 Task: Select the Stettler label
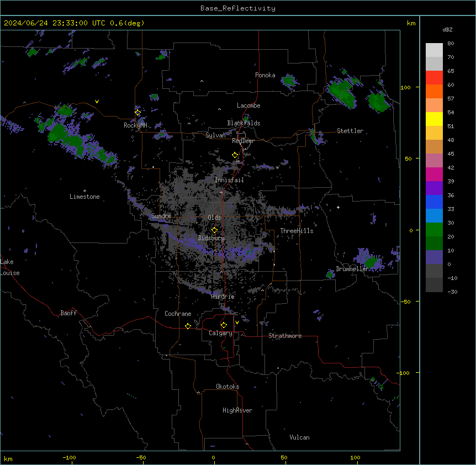[x=350, y=131]
